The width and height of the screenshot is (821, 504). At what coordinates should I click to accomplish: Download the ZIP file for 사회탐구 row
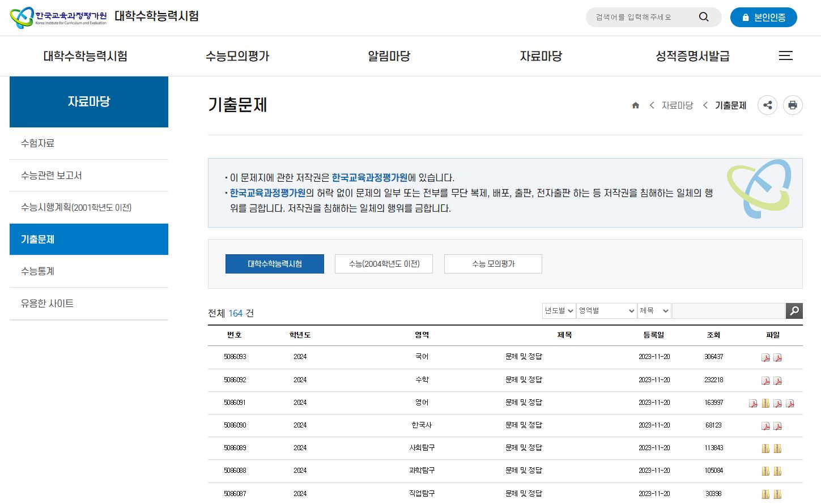(x=765, y=448)
